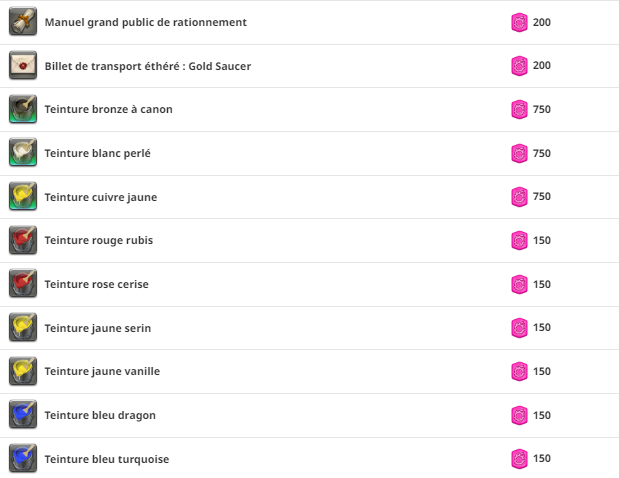Click the ruby red dye pot icon
The width and height of the screenshot is (619, 478).
coord(23,240)
